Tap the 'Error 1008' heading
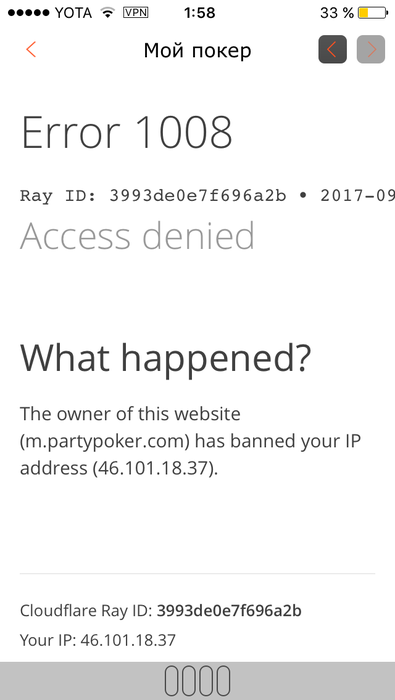 127,132
